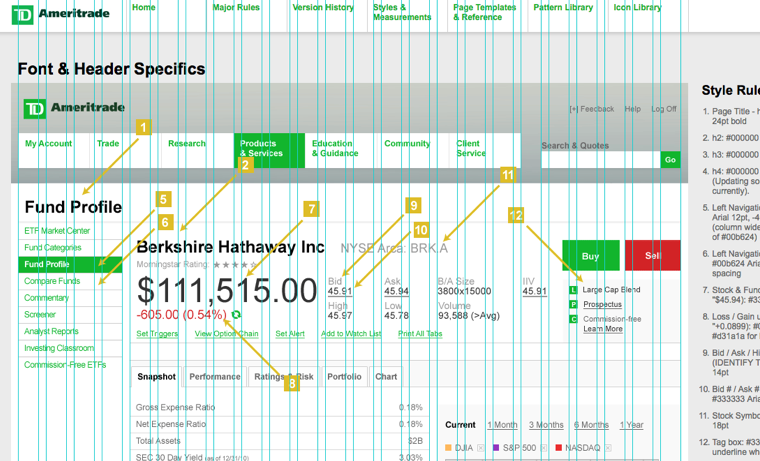
Task: Open the Prospectus link
Action: pos(602,304)
